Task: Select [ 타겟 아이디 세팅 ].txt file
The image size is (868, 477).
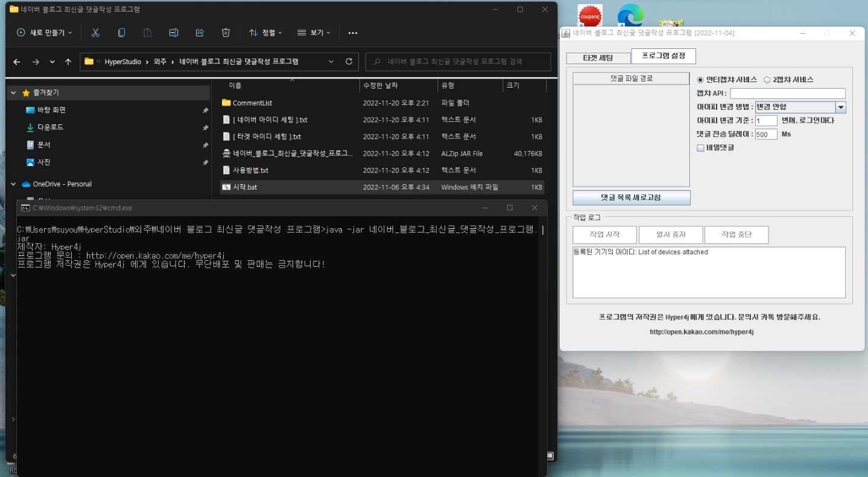Action: [x=267, y=136]
